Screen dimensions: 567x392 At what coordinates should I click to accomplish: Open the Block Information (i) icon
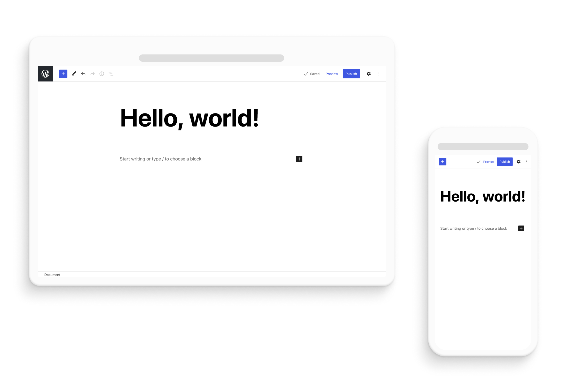pyautogui.click(x=101, y=74)
